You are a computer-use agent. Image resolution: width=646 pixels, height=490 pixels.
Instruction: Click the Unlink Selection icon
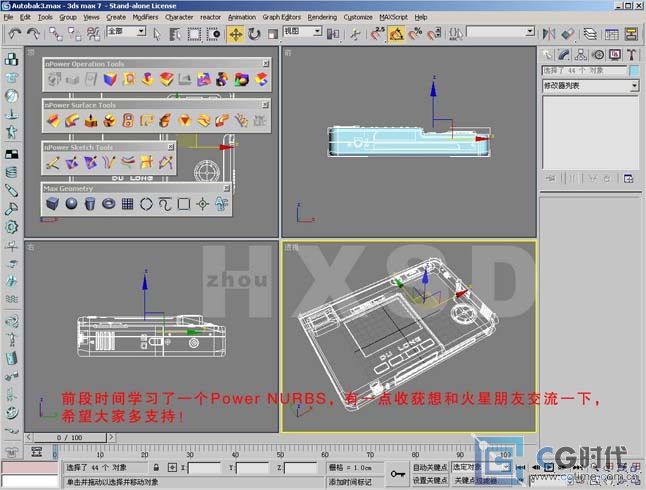(74, 34)
